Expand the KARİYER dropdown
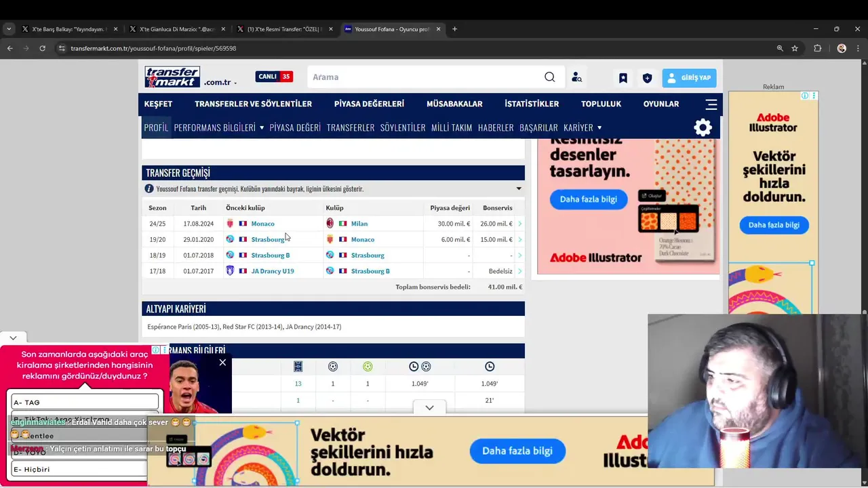Image resolution: width=868 pixels, height=488 pixels. (583, 127)
